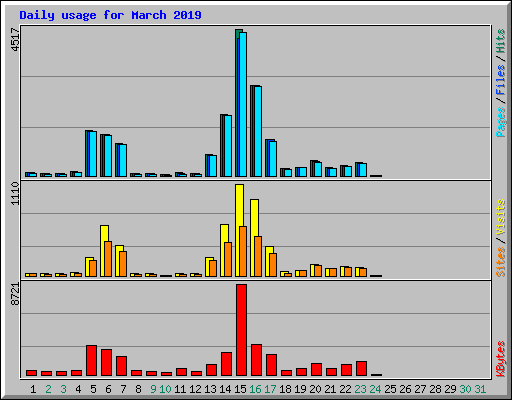Click the '4517' axis maximum label
The height and width of the screenshot is (400, 512).
click(x=15, y=40)
